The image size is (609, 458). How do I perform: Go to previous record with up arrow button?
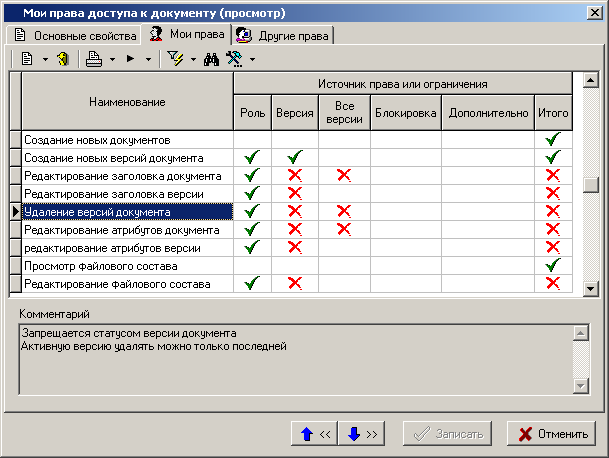pyautogui.click(x=316, y=434)
